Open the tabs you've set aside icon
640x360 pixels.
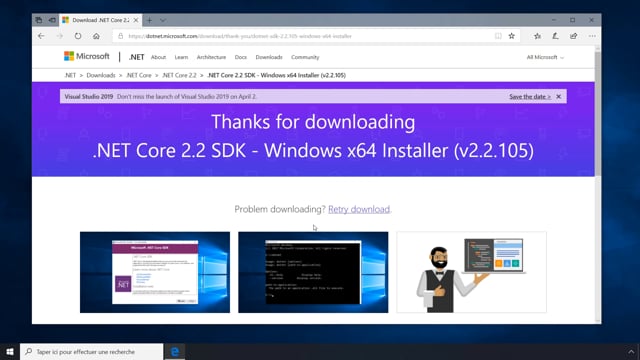pos(39,20)
